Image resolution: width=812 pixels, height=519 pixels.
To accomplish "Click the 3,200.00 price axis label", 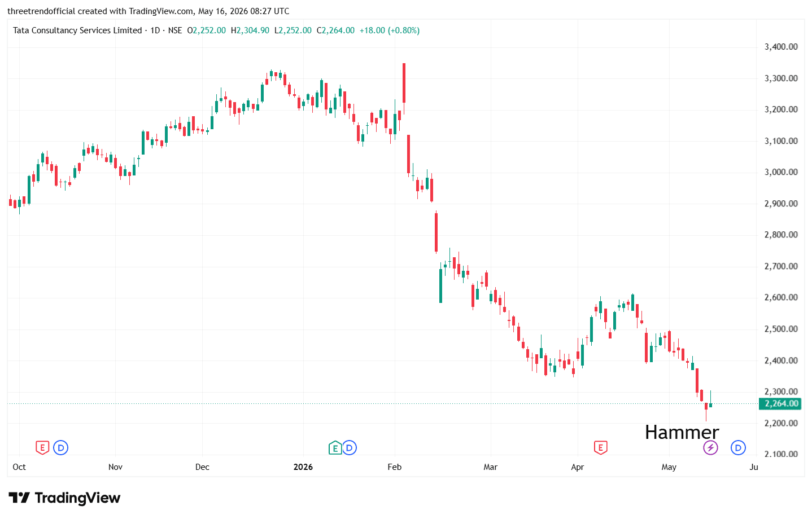I will click(x=781, y=109).
